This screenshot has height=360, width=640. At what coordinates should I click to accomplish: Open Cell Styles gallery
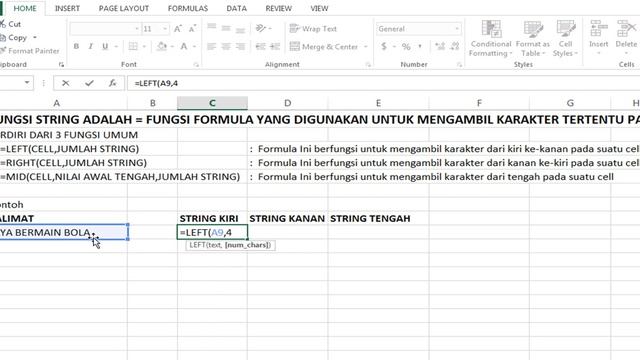pyautogui.click(x=565, y=38)
